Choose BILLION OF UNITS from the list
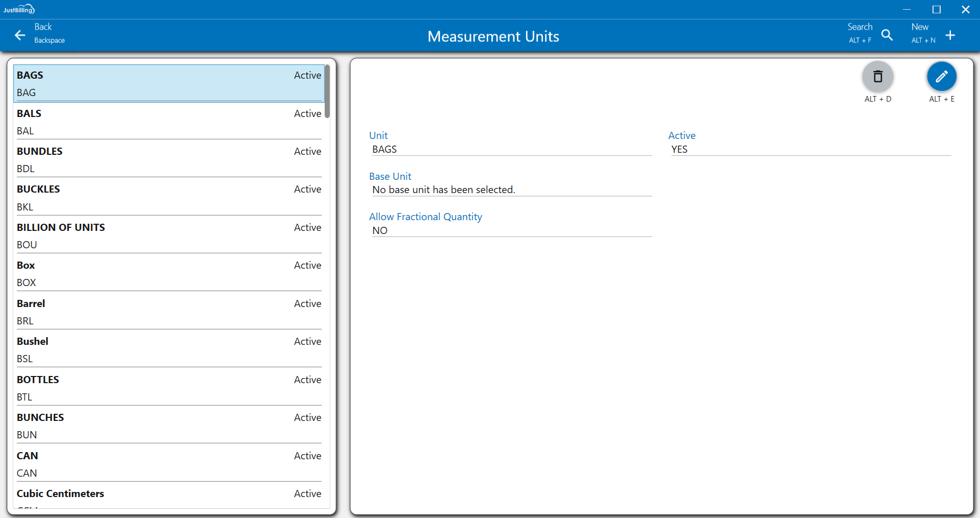This screenshot has height=518, width=980. (x=169, y=236)
